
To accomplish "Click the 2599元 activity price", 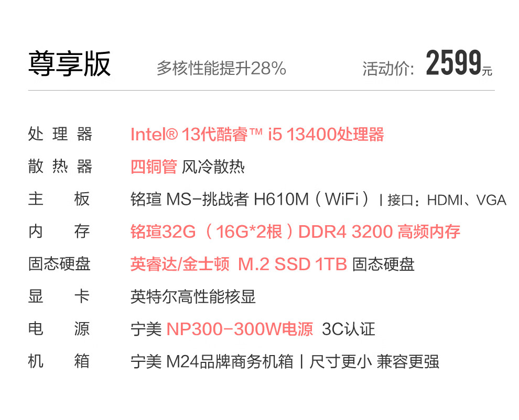I will pyautogui.click(x=459, y=63).
